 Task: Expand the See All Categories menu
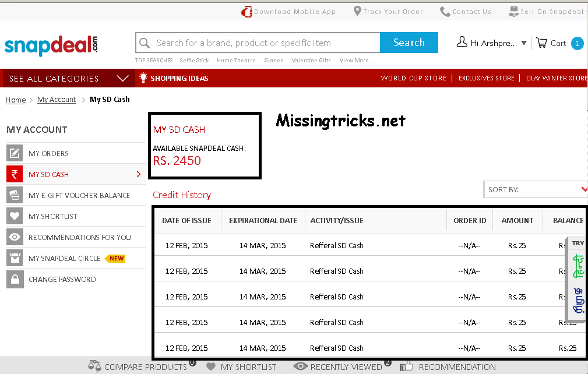(x=69, y=78)
